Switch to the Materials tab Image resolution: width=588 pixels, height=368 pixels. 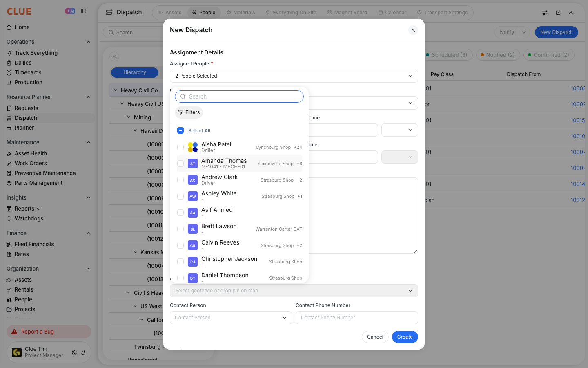(x=241, y=13)
